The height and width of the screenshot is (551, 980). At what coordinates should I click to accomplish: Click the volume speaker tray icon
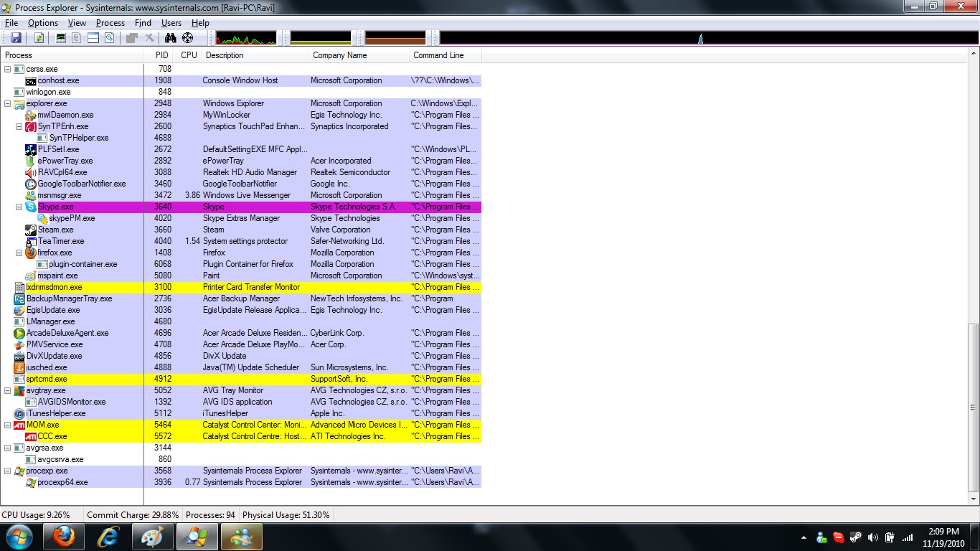(x=873, y=537)
